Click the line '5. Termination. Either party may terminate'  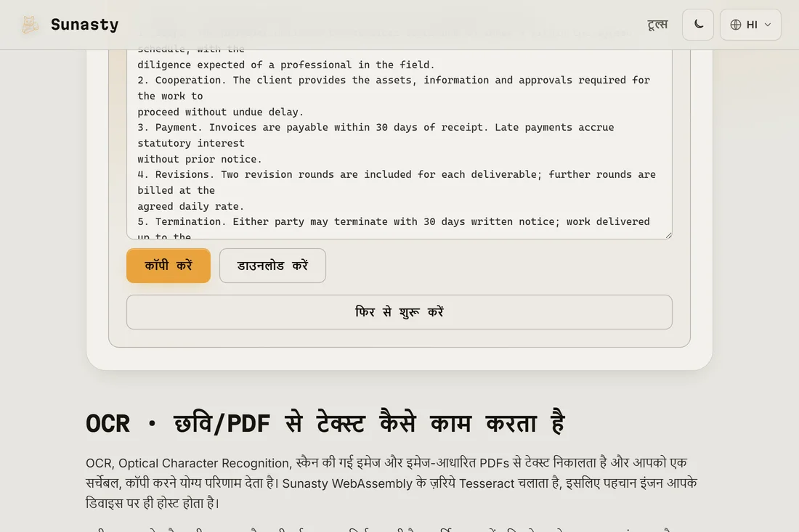[x=394, y=221]
